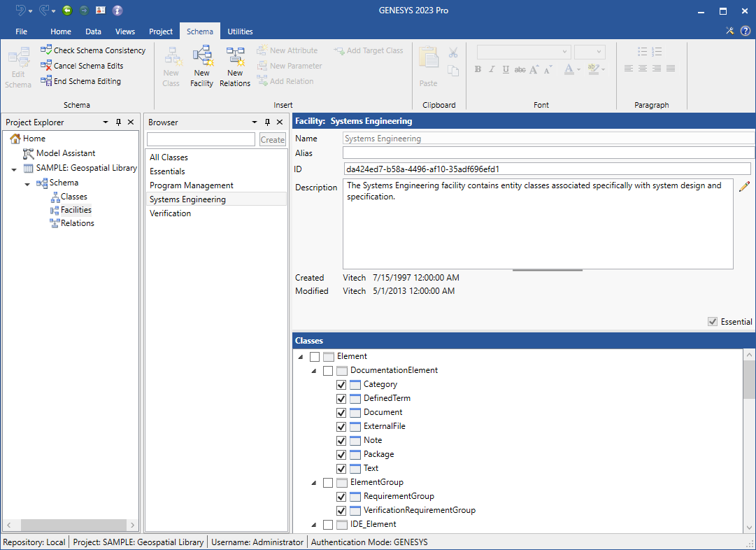756x550 pixels.
Task: Close the Browser panel
Action: 280,122
